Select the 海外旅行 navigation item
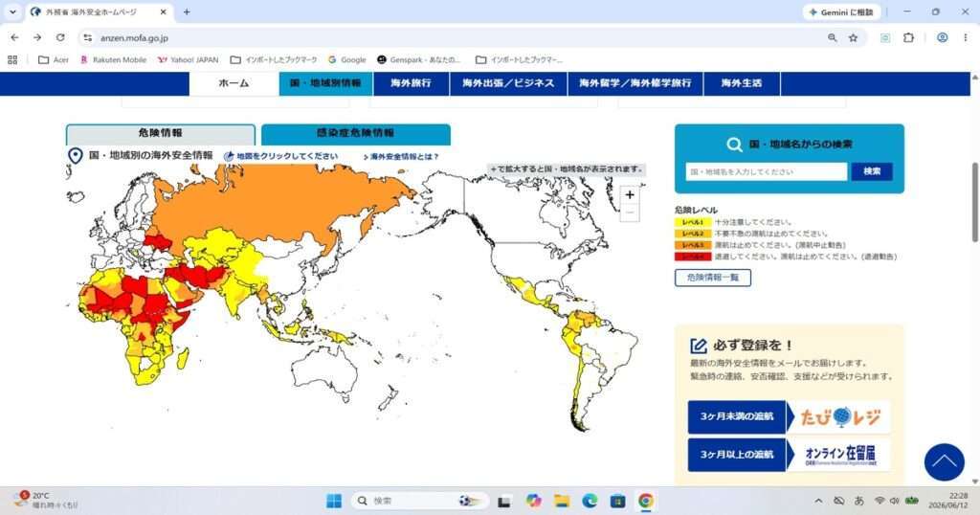 click(x=411, y=83)
